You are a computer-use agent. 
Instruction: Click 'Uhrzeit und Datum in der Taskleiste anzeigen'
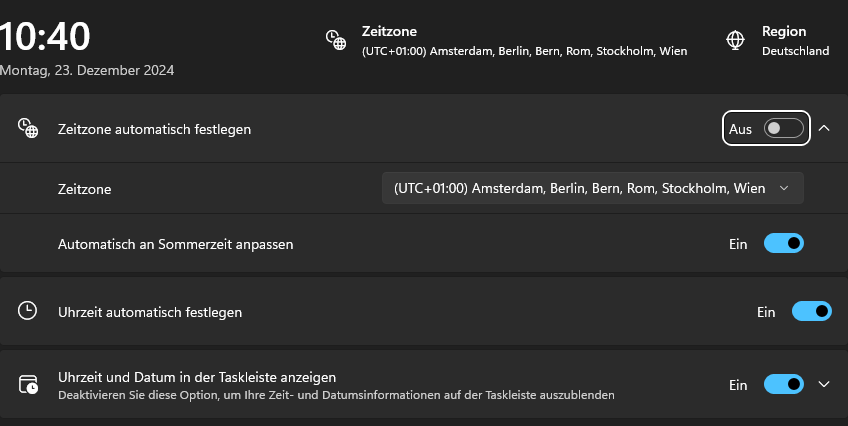(x=197, y=377)
